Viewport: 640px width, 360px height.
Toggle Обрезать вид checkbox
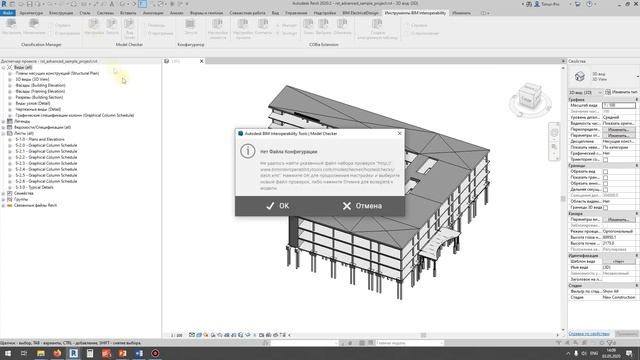[605, 172]
